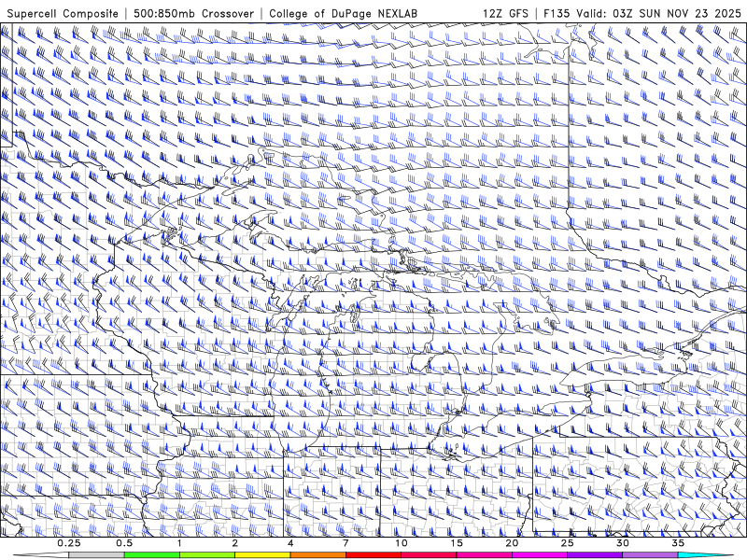747x560 pixels.
Task: Click the "500:850mb Crossover" header label
Action: [193, 14]
